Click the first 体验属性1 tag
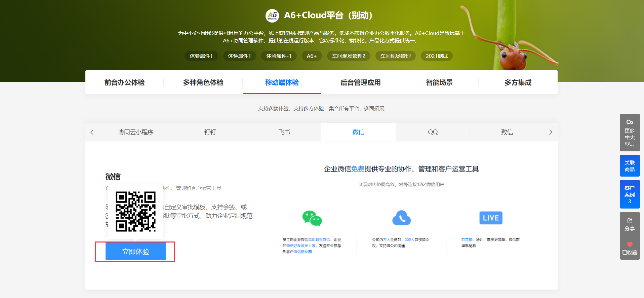The image size is (644, 298). point(201,56)
